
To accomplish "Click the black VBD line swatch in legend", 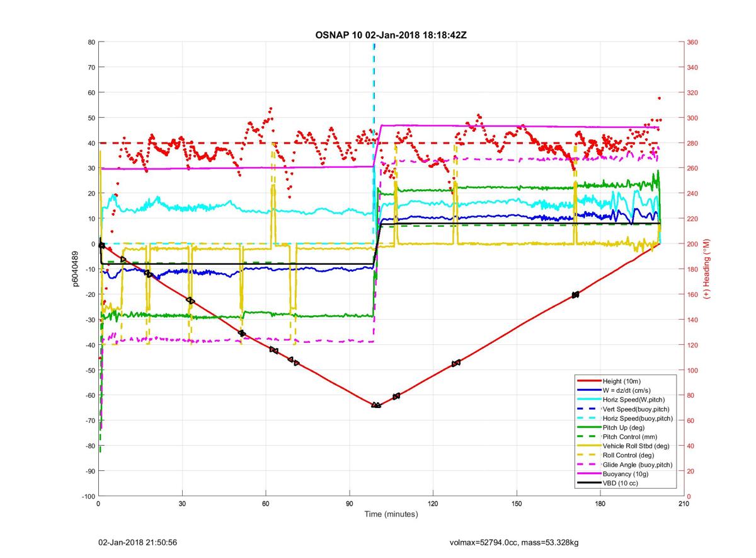I will pos(588,484).
